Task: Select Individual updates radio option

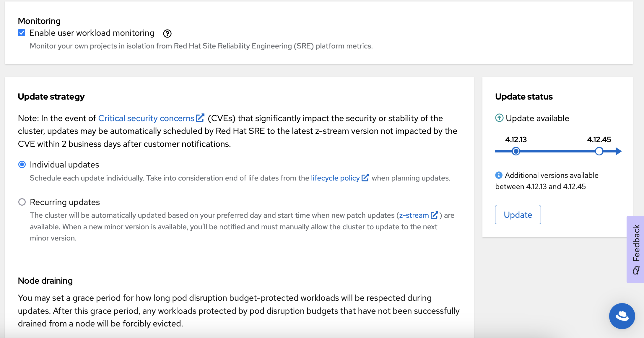Action: point(22,165)
